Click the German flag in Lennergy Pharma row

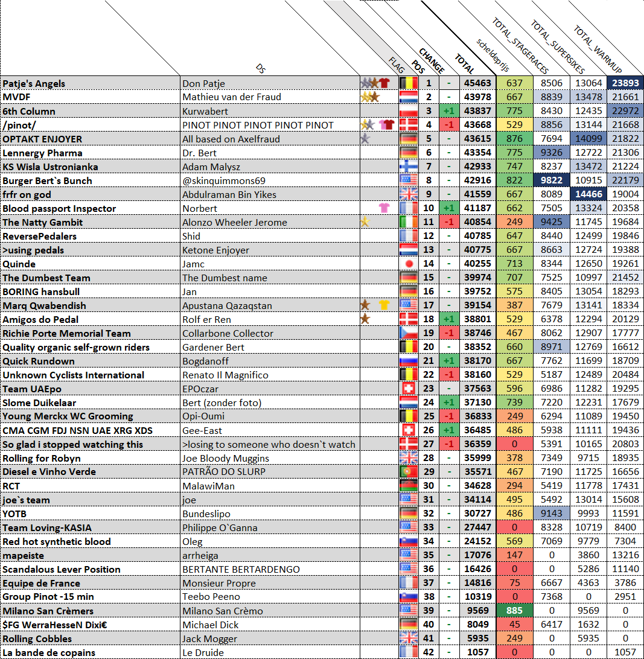[x=408, y=152]
